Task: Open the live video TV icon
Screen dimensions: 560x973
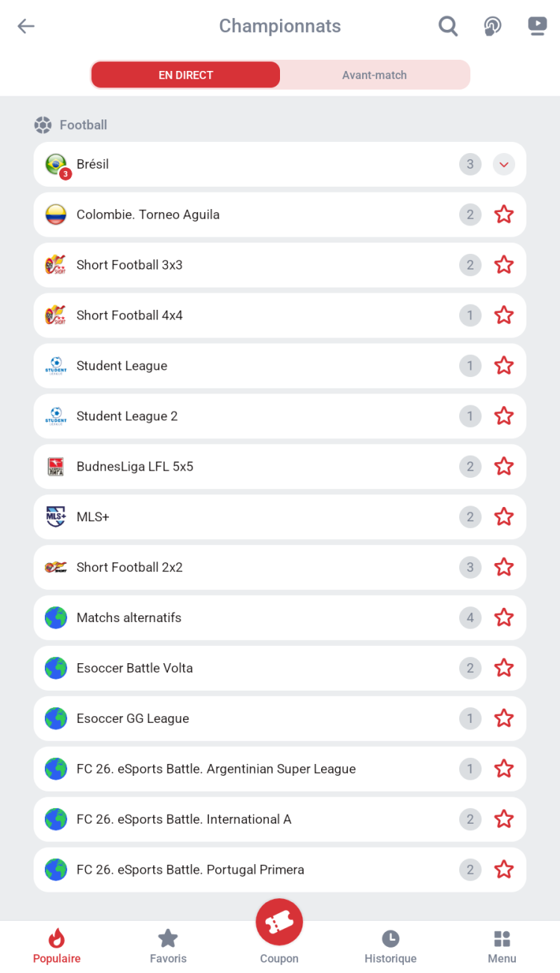Action: coord(538,26)
